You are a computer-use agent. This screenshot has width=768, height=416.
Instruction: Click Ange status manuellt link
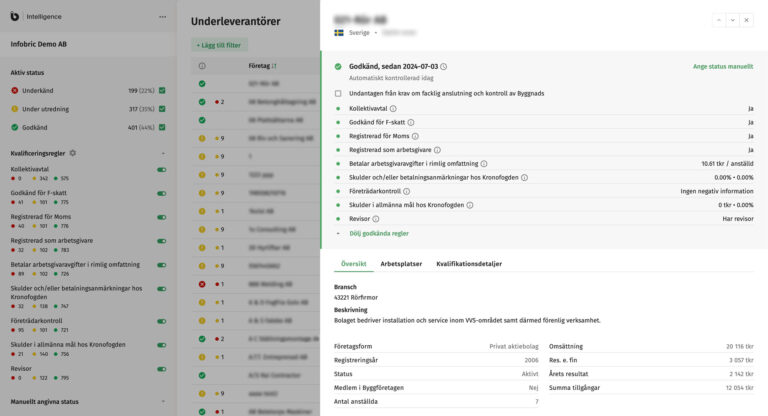(722, 67)
